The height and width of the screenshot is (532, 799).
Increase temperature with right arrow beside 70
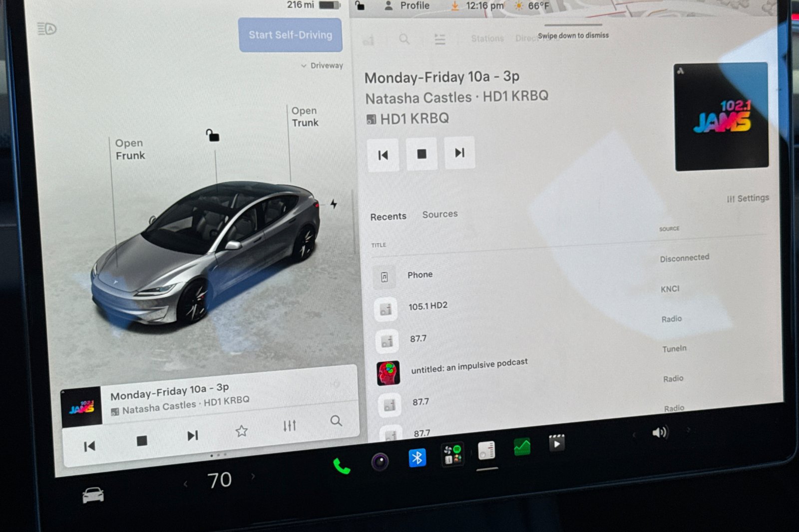pos(253,476)
